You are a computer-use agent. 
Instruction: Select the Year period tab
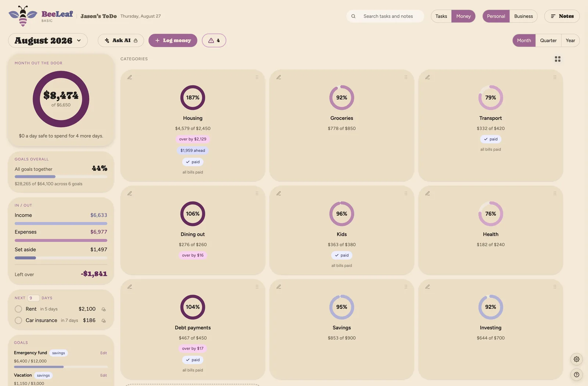click(x=570, y=40)
